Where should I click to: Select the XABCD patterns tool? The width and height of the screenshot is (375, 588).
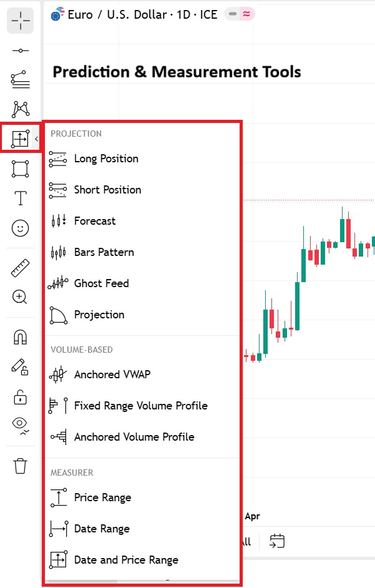click(21, 109)
